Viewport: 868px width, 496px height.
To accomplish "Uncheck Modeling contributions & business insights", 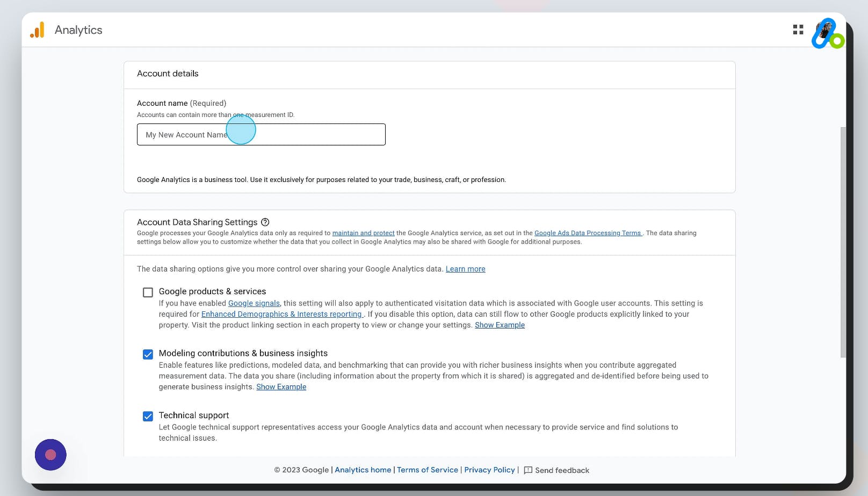I will [x=148, y=354].
